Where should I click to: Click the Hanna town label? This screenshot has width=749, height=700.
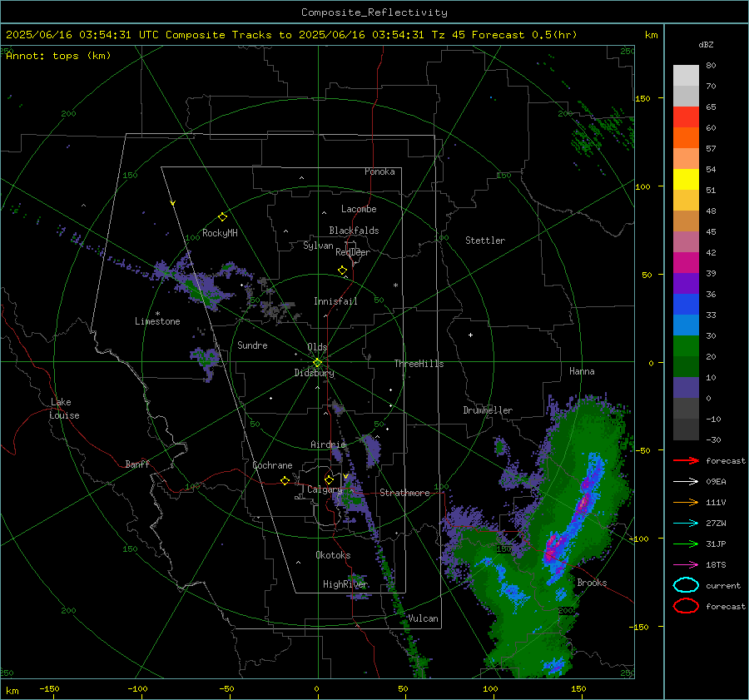(x=582, y=371)
